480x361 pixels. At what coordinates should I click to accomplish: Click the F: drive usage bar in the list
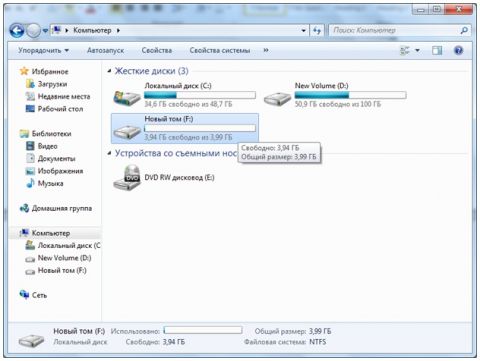point(200,128)
